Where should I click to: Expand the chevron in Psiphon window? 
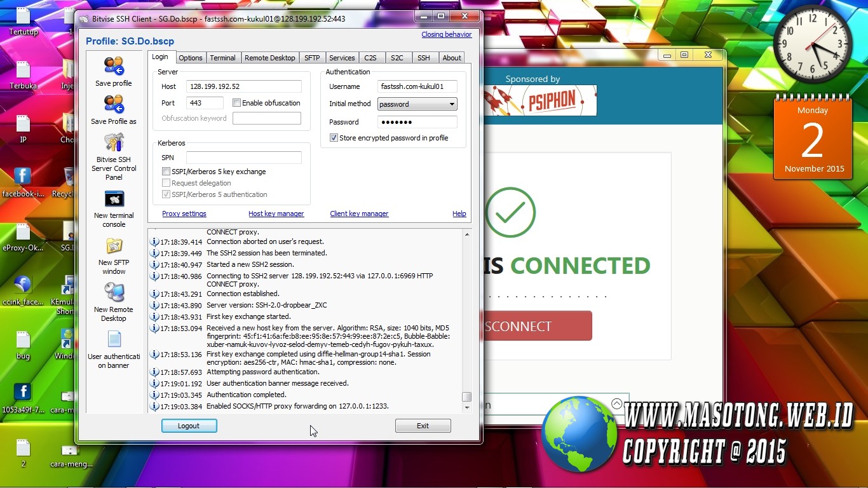[x=616, y=403]
